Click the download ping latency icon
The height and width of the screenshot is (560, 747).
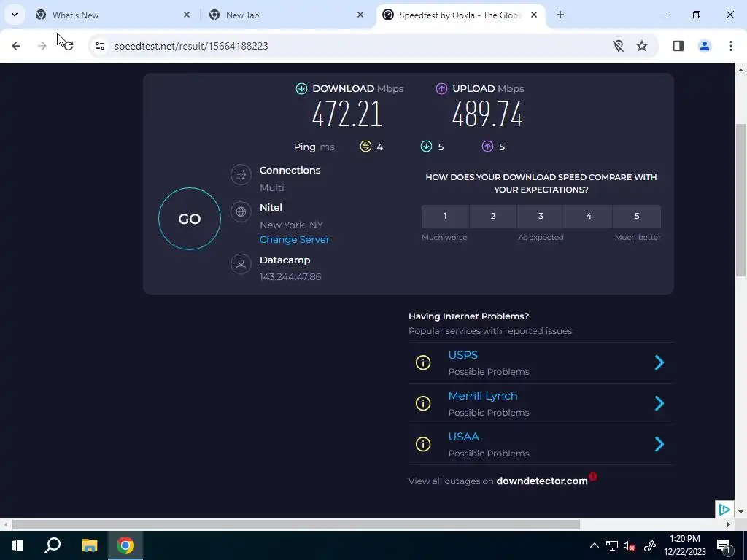click(426, 147)
